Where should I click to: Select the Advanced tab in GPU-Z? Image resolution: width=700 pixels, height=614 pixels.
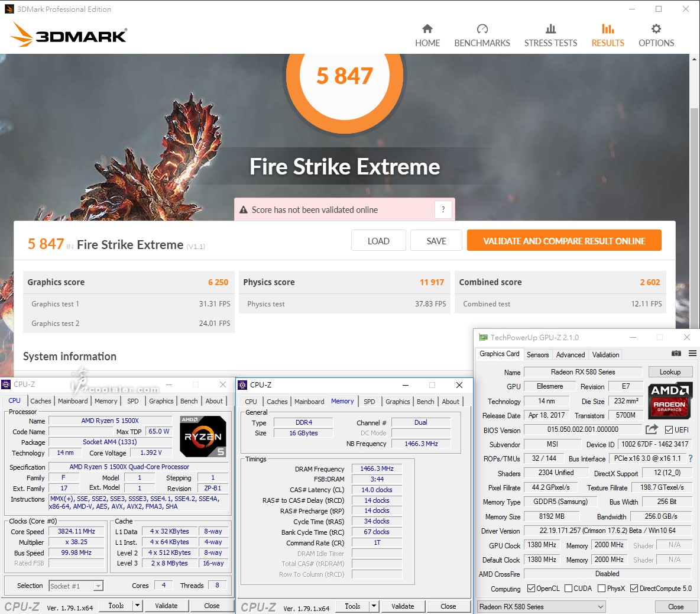tap(570, 354)
